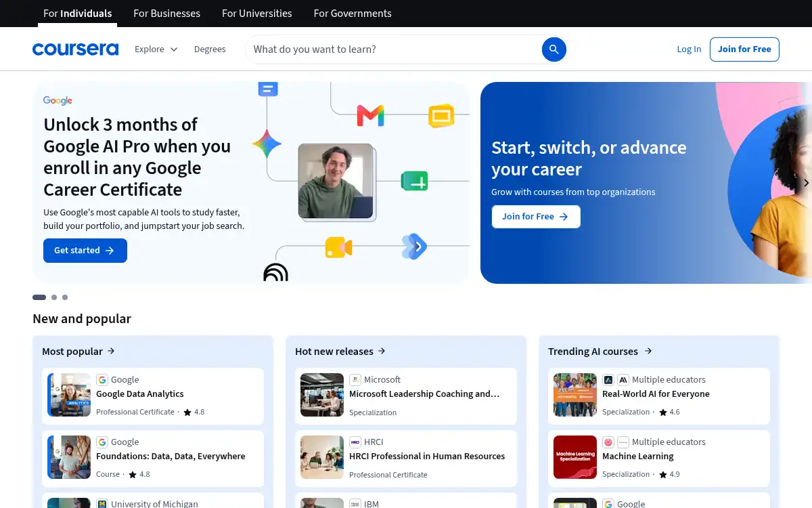Image resolution: width=812 pixels, height=508 pixels.
Task: Click the Google Data Analytics title
Action: coord(140,394)
